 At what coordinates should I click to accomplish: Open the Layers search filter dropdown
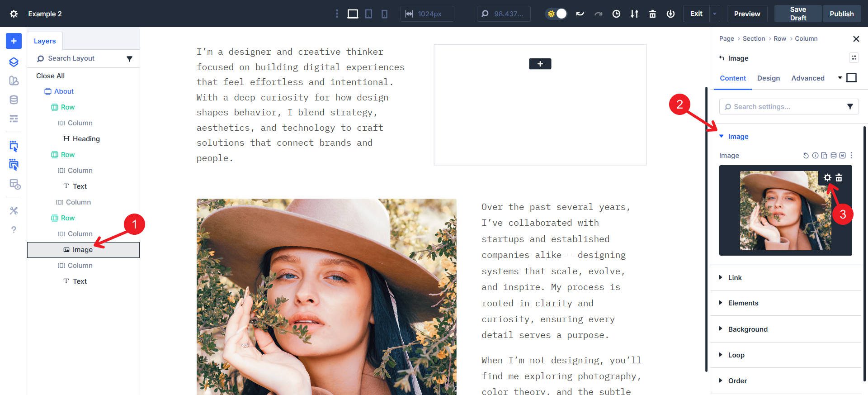pos(129,59)
